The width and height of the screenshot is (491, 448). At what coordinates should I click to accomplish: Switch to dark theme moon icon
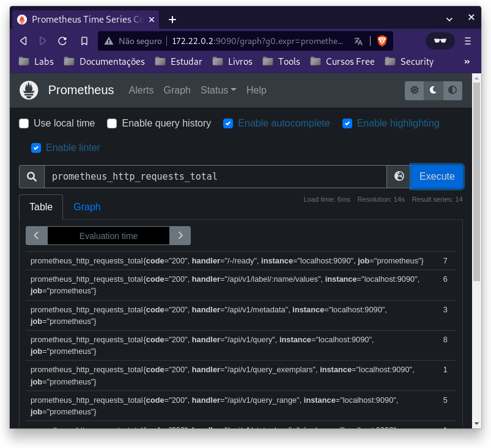434,90
